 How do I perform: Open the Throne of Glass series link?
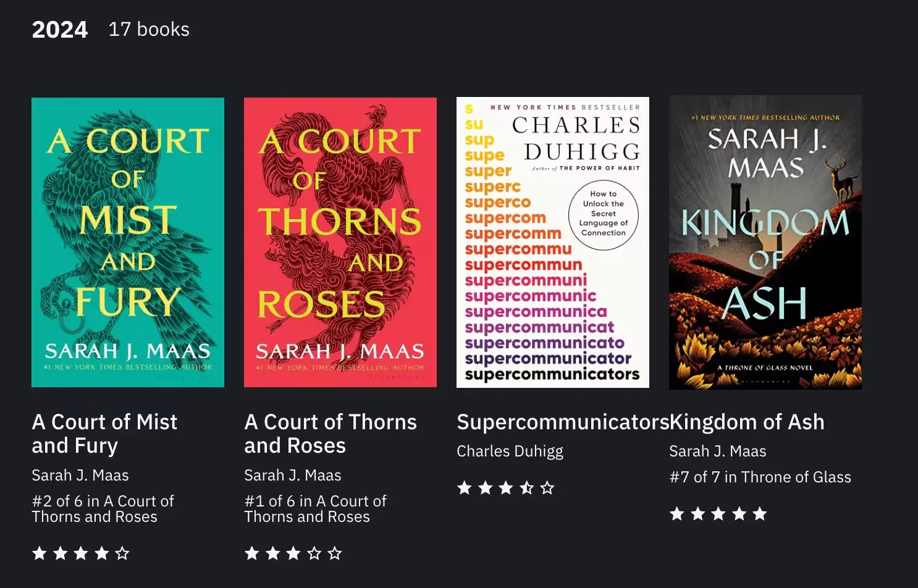click(x=760, y=477)
